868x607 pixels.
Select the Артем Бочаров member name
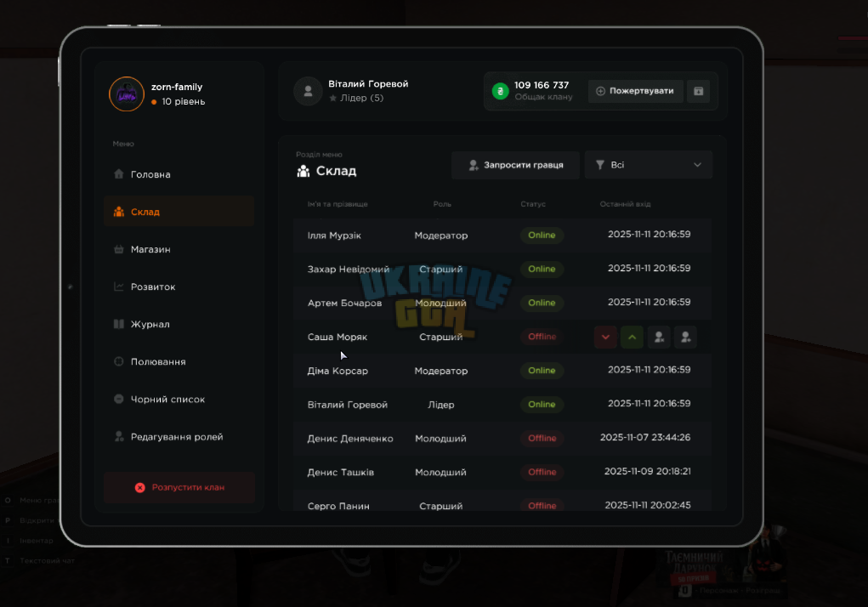coord(344,303)
